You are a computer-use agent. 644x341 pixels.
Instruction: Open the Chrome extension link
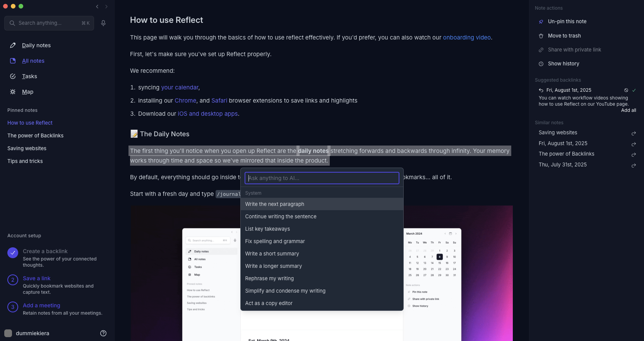185,101
